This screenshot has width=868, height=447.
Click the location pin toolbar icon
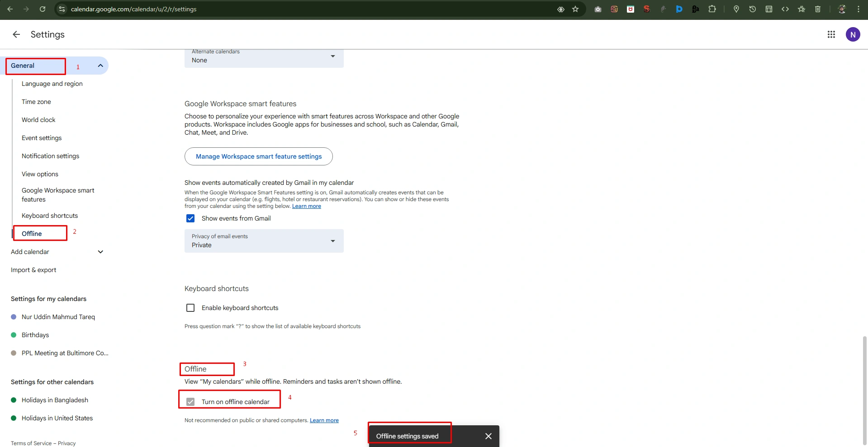[x=736, y=9]
